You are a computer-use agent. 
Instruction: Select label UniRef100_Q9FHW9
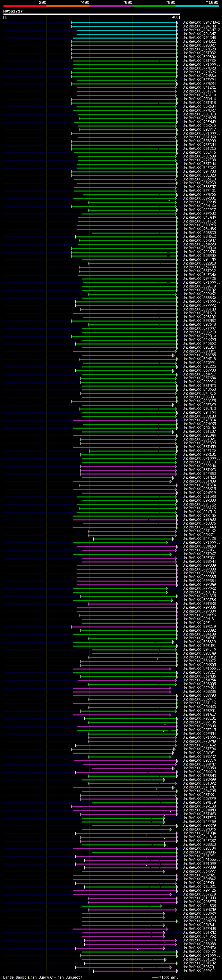pos(199,122)
